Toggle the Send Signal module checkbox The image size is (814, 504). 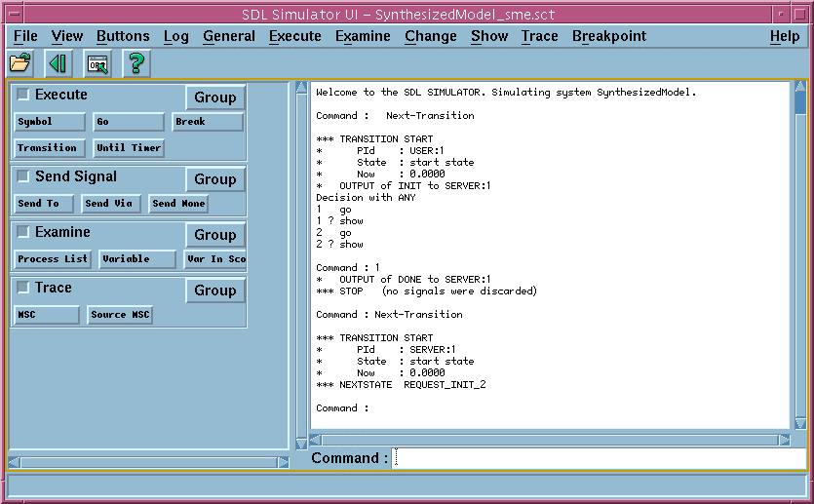tap(22, 175)
